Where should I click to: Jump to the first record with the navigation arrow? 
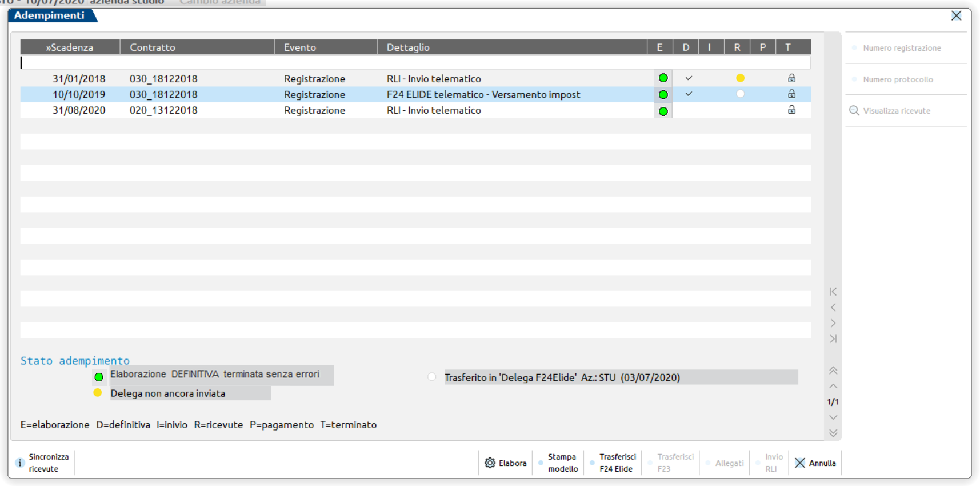833,292
